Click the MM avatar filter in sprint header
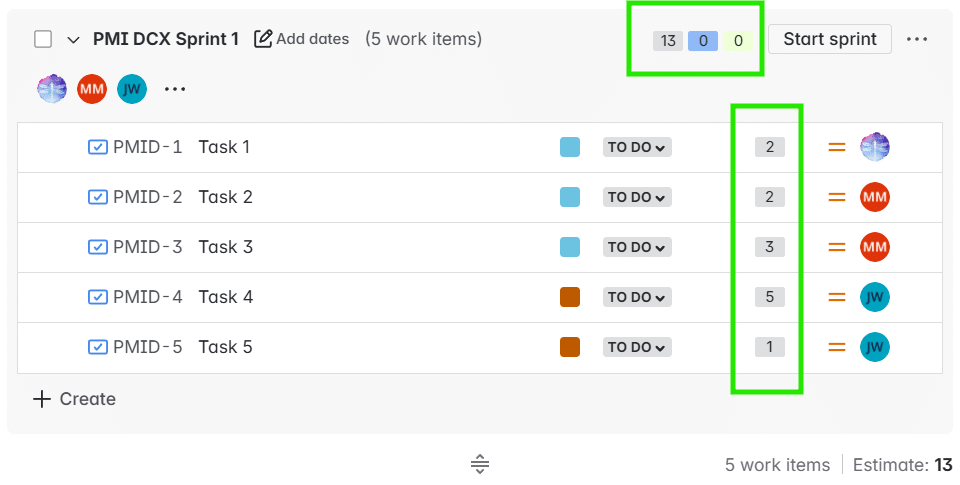This screenshot has width=960, height=485. [x=92, y=89]
